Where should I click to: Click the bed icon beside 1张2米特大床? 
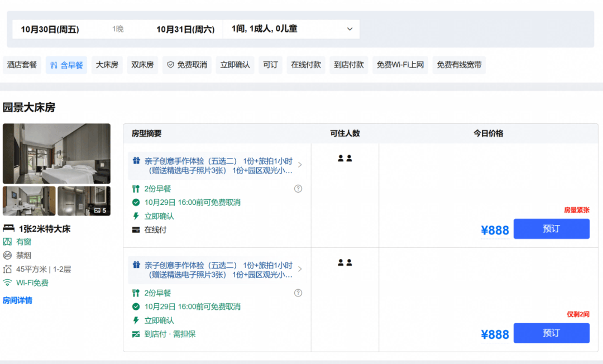(x=8, y=228)
